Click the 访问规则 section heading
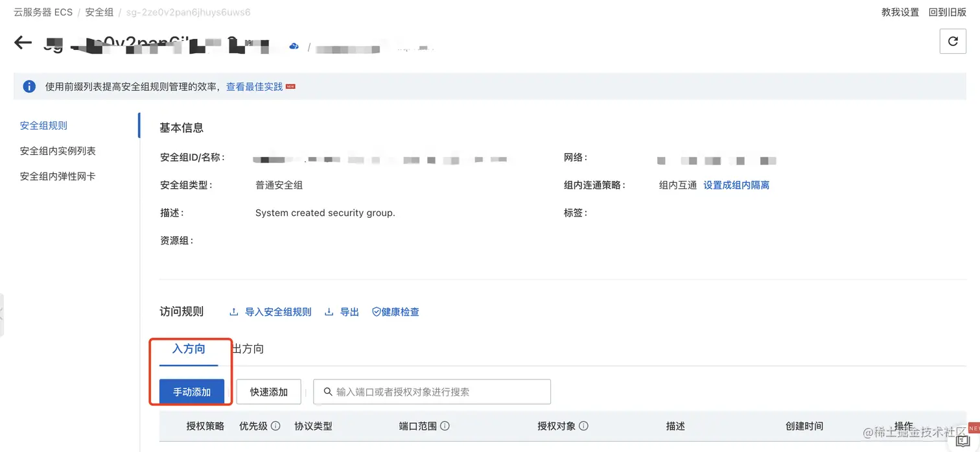Viewport: 980px width, 452px height. click(181, 312)
